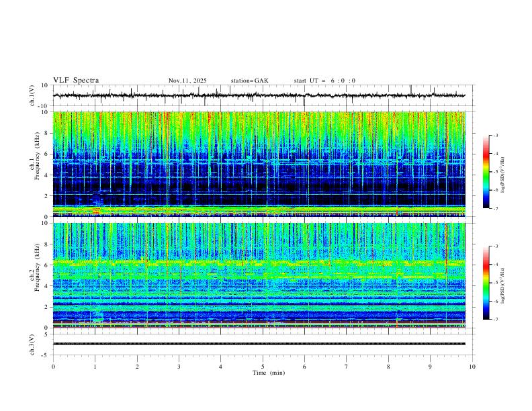Screen dimensions: 532x411
Task: Click inside the ch.2 spectrogram panel
Action: point(259,275)
